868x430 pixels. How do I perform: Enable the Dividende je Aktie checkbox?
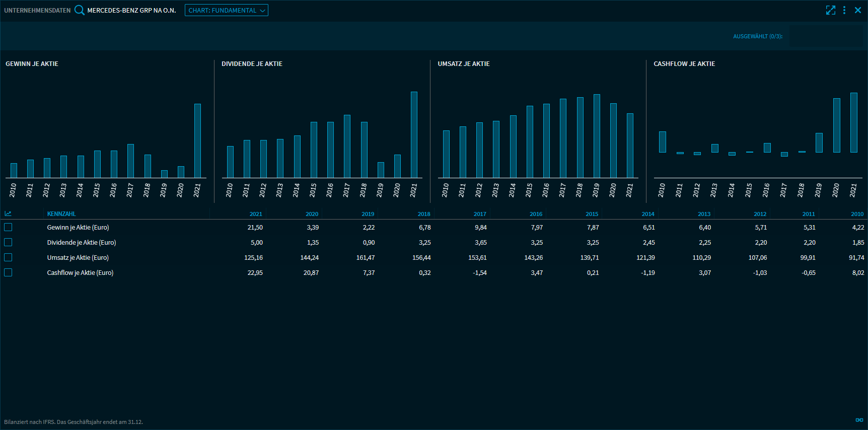coord(8,243)
